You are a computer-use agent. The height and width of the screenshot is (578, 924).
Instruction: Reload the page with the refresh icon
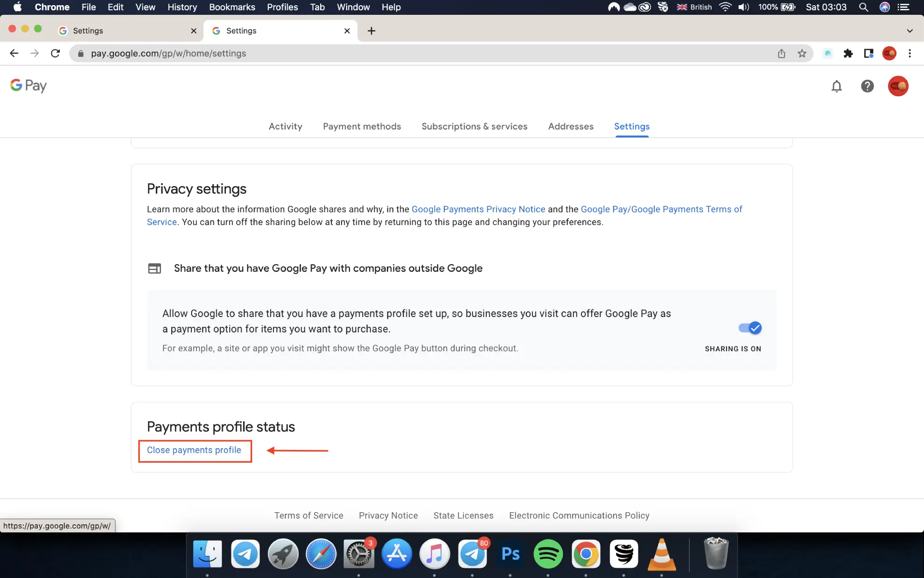[55, 54]
